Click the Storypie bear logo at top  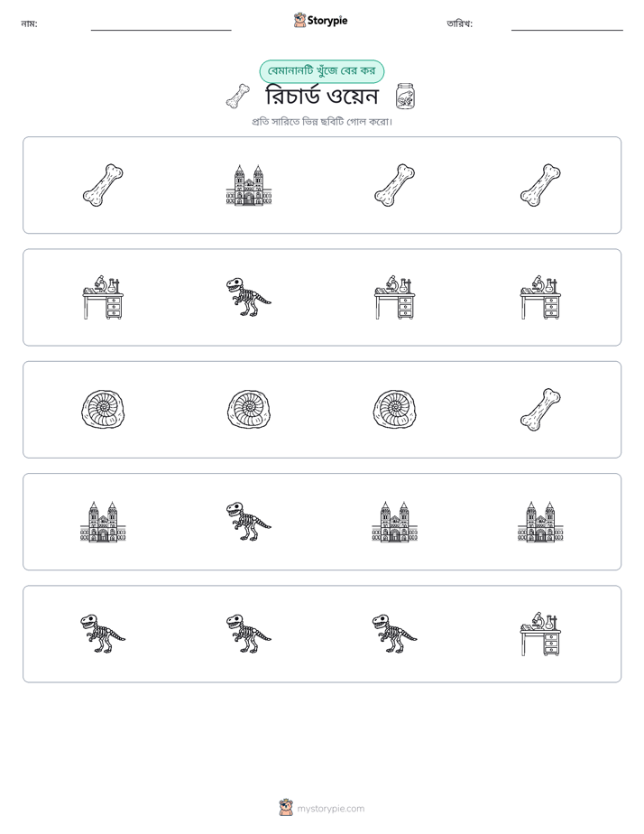(299, 20)
